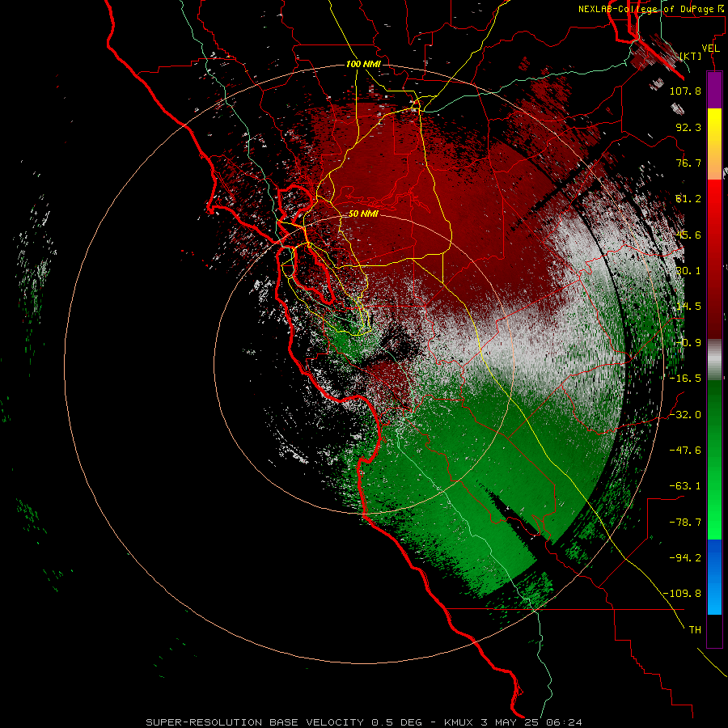Click the yellow-orange segment of velocity color bar
728x728 pixels.
[714, 144]
